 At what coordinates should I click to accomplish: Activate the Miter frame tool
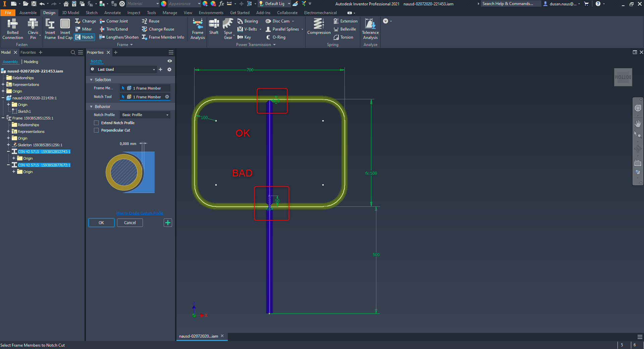84,29
